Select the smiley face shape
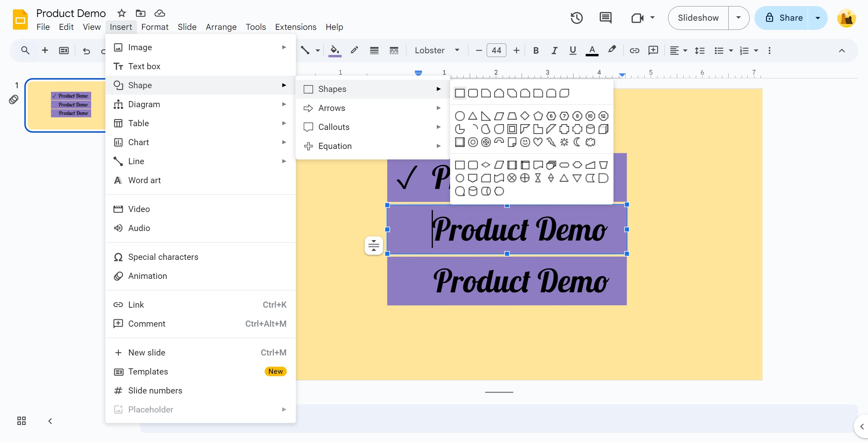The image size is (868, 443). [x=525, y=142]
